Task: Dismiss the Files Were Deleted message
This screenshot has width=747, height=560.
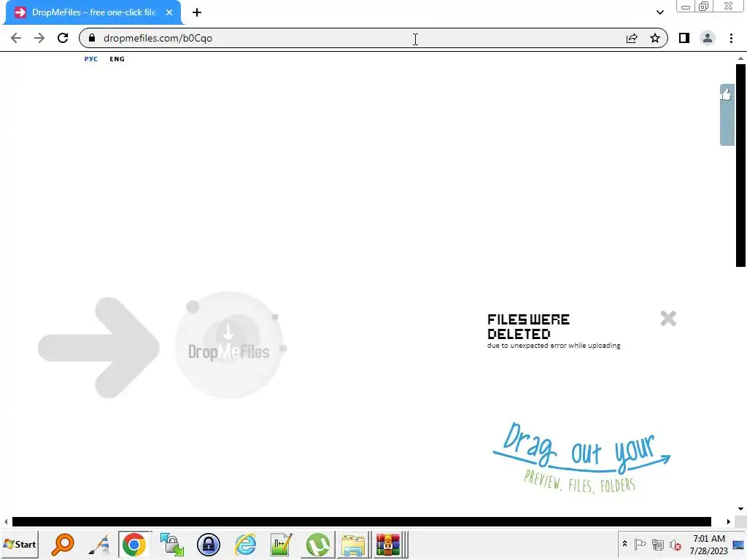Action: pyautogui.click(x=668, y=318)
